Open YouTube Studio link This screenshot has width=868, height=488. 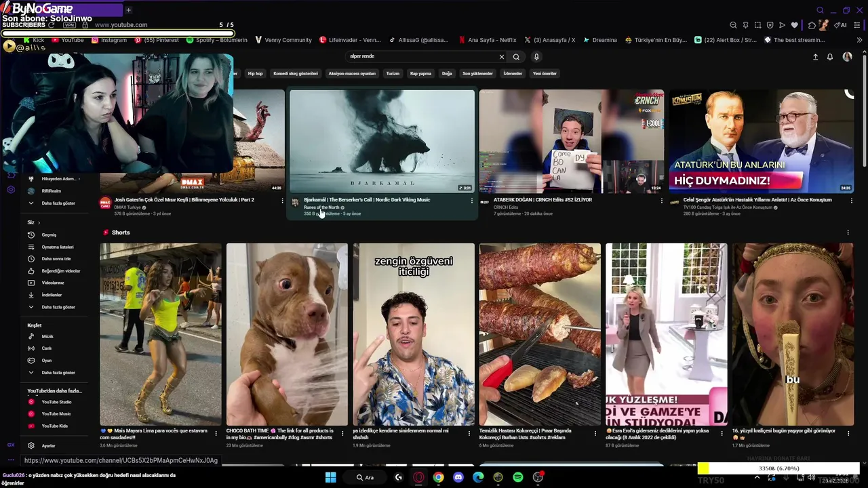56,402
